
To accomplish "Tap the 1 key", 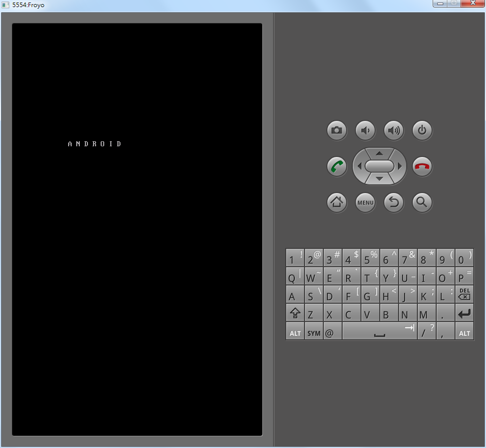I will (295, 258).
